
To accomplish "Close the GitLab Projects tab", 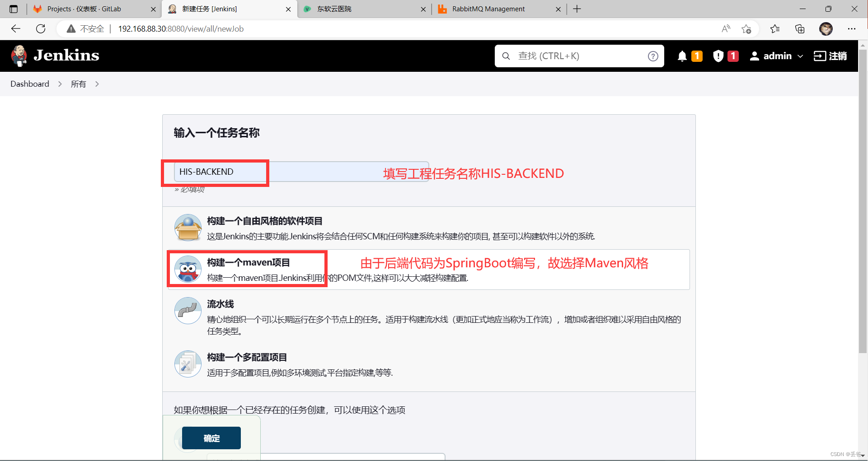I will click(153, 9).
